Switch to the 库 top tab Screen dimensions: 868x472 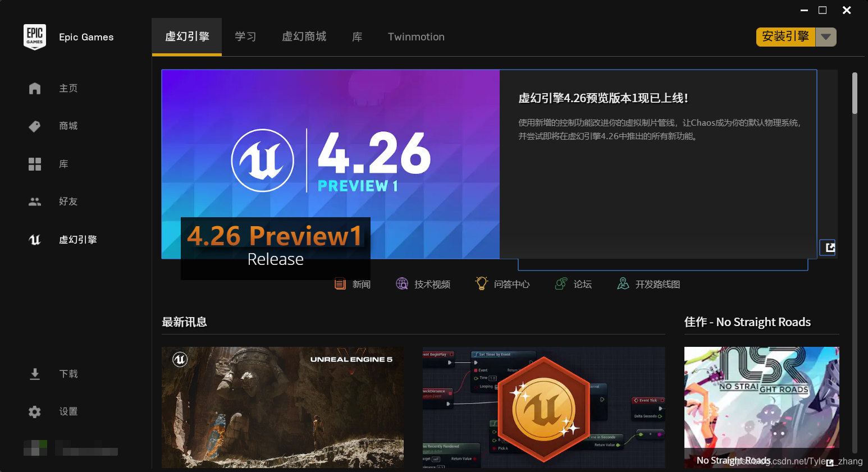(x=357, y=36)
